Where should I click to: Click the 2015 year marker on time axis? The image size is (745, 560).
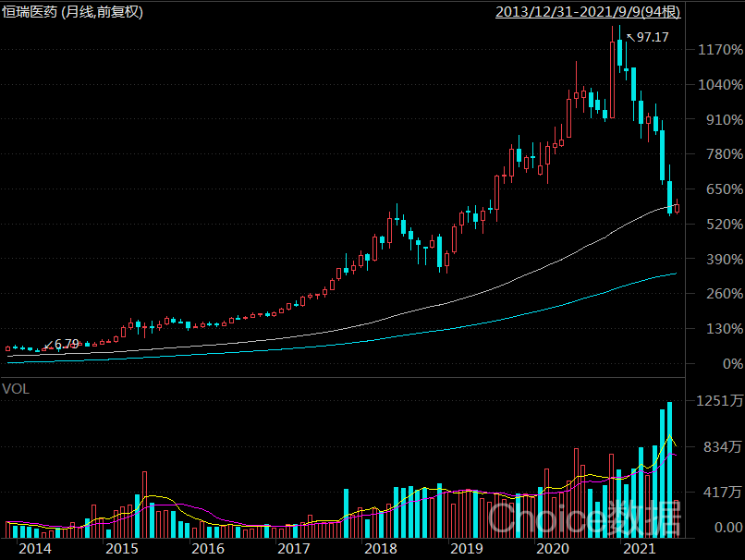pyautogui.click(x=122, y=549)
